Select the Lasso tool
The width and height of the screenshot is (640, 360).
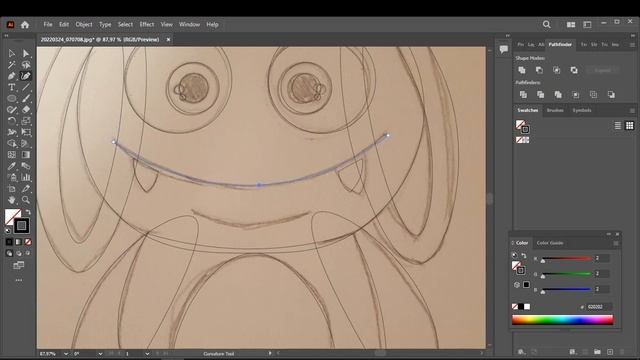point(26,65)
